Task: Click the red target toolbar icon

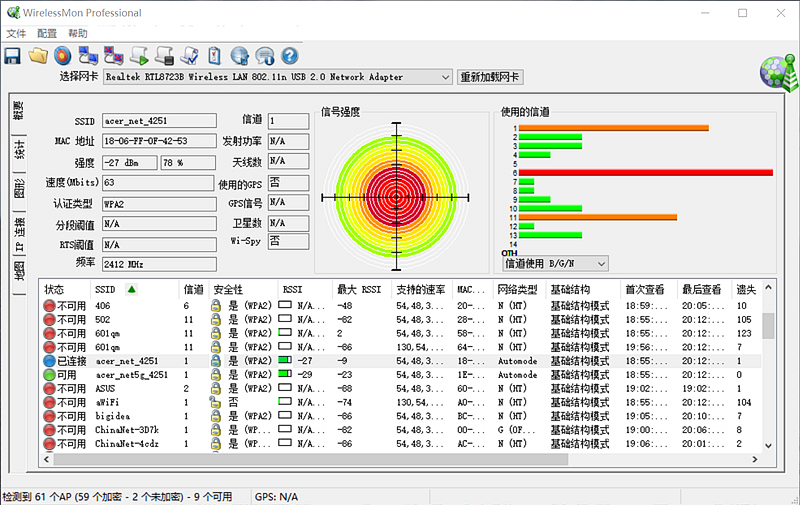Action: point(63,55)
